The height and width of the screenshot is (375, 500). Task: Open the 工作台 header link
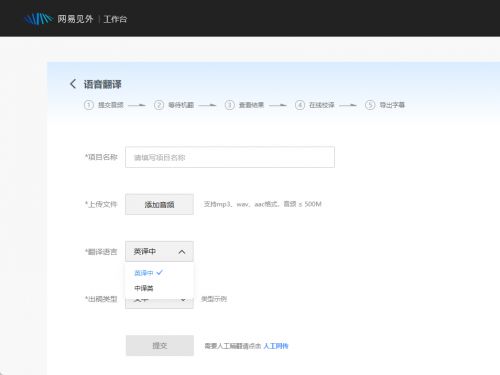(x=115, y=19)
